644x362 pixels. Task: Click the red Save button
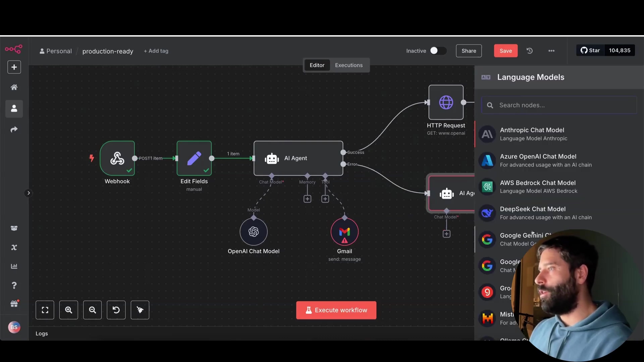pos(505,51)
